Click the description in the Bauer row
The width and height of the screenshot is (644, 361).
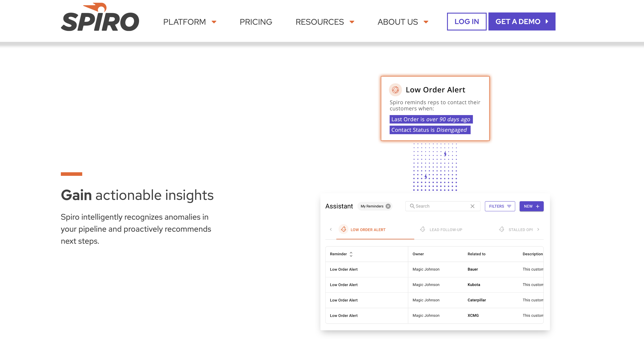(533, 269)
